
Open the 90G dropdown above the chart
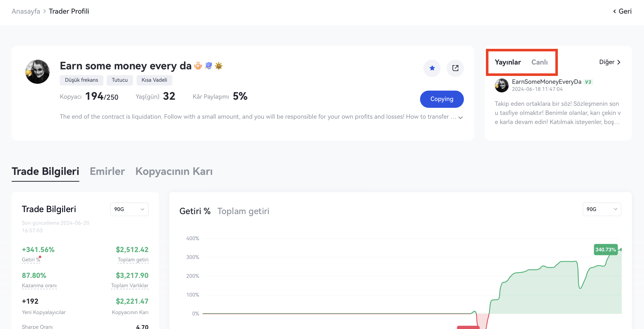pyautogui.click(x=602, y=209)
